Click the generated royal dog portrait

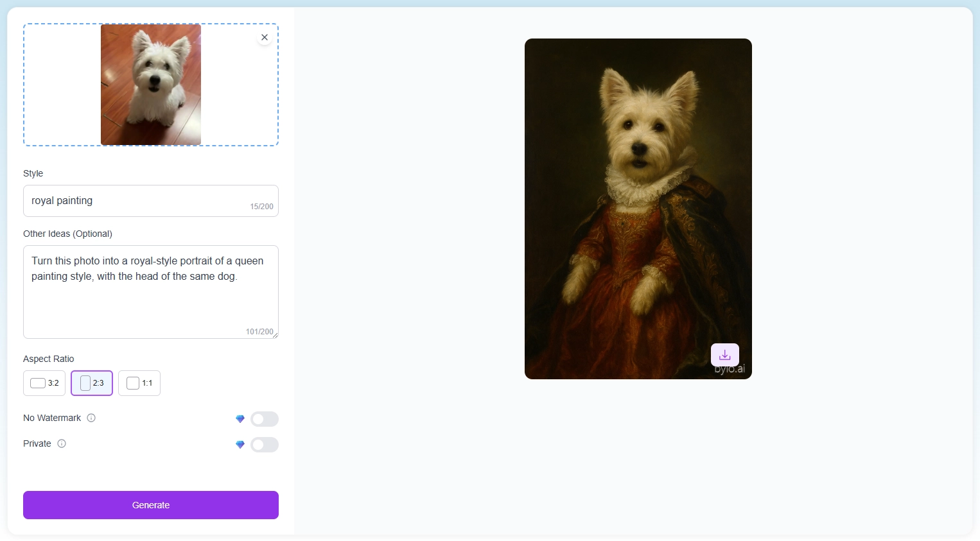pos(638,210)
